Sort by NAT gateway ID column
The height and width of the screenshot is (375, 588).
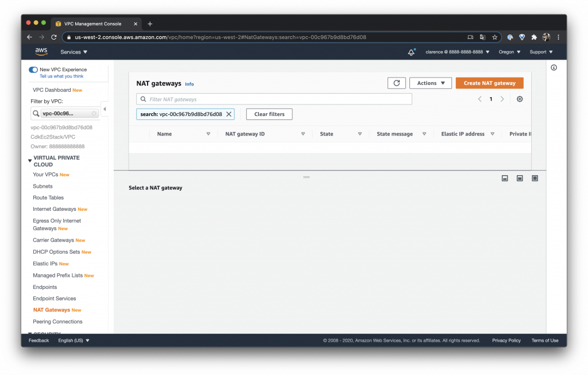303,134
